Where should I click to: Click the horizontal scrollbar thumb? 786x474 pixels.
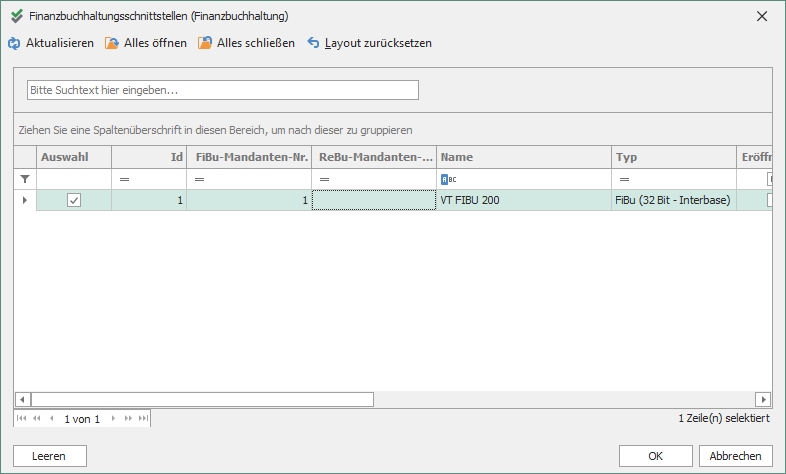pyautogui.click(x=203, y=399)
